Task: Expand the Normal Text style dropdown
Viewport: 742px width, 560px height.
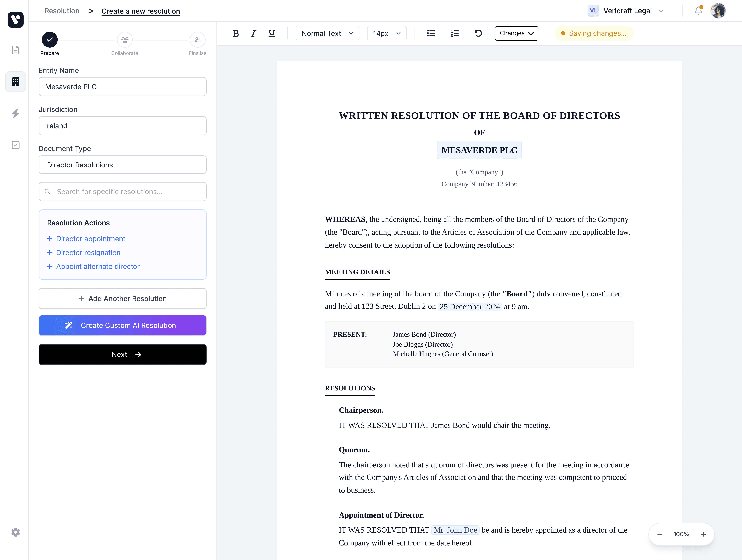Action: click(327, 33)
